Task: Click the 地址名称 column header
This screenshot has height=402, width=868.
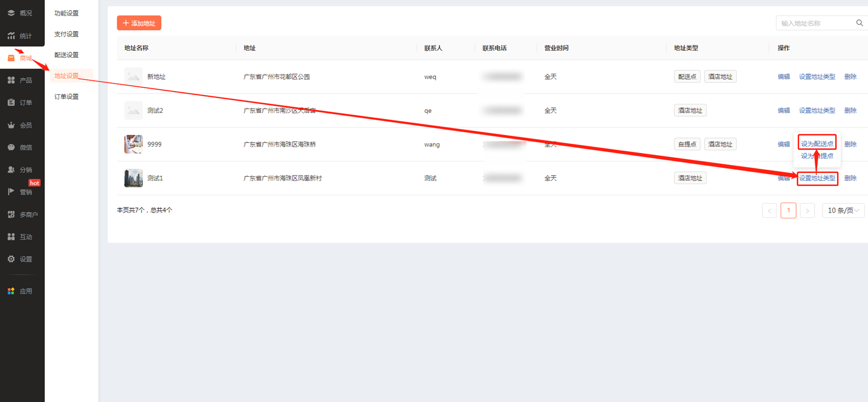Action: 136,48
